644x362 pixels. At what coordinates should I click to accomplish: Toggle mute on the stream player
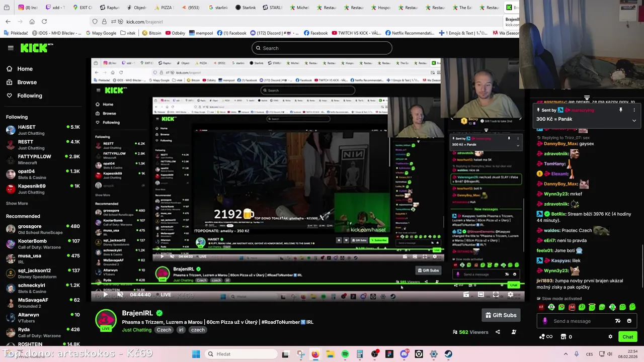(120, 295)
